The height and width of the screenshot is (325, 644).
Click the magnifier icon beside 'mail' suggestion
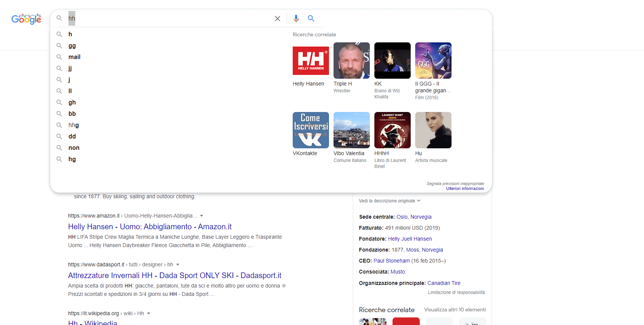tap(59, 57)
